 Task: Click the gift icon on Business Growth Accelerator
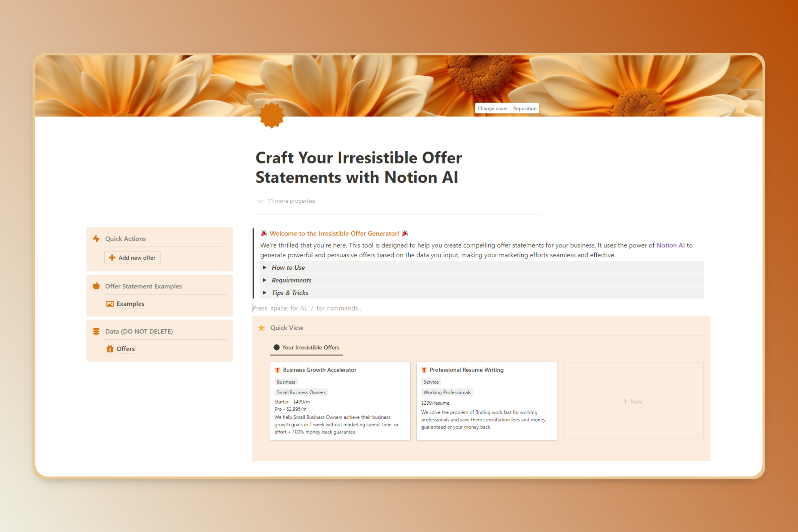pyautogui.click(x=278, y=370)
